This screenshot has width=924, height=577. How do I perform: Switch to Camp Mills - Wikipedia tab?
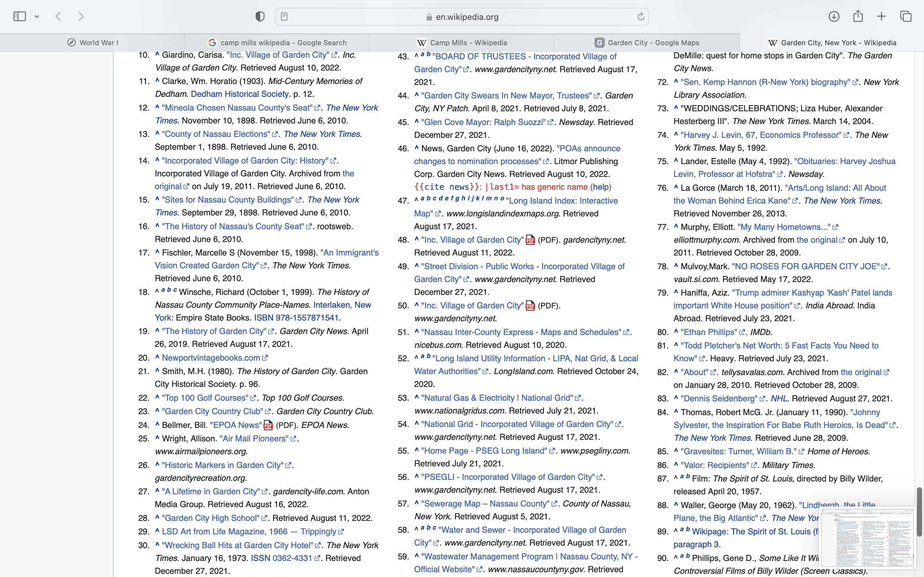462,42
